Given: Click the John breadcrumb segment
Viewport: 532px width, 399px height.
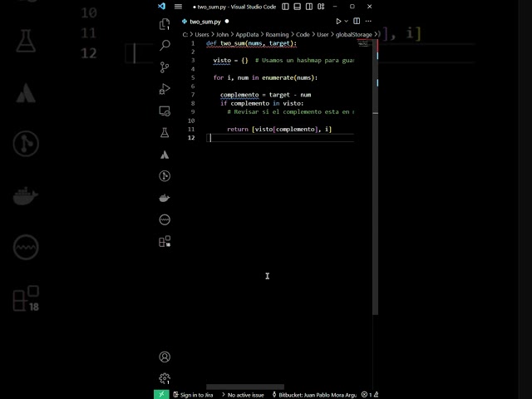Looking at the screenshot, I should tap(222, 35).
